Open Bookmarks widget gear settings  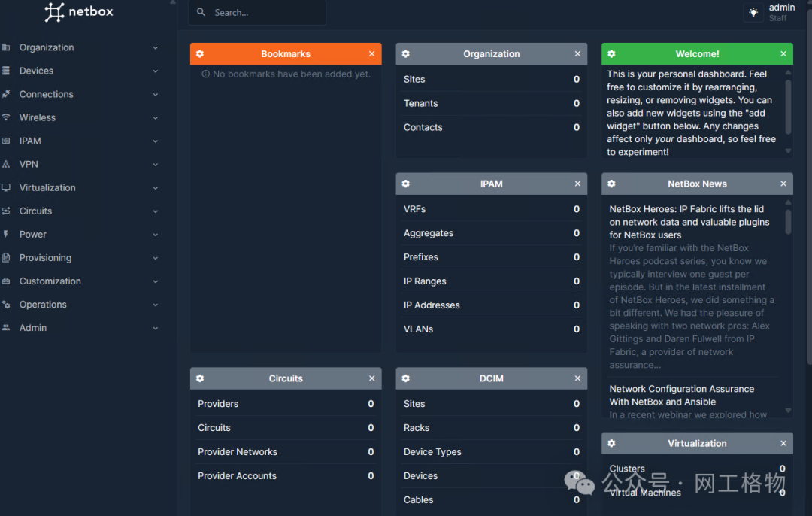pyautogui.click(x=200, y=54)
